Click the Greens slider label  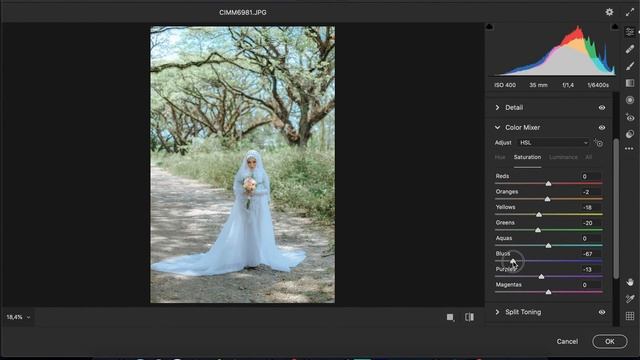[x=505, y=223]
